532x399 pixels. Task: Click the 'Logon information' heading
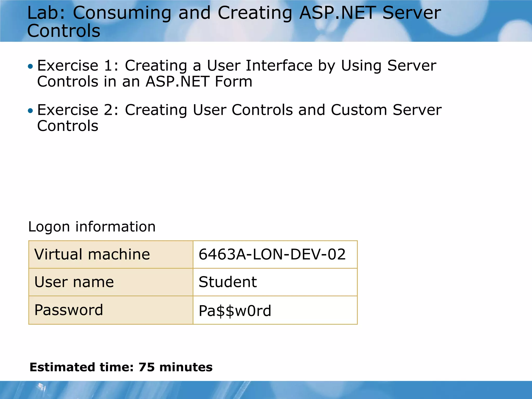pyautogui.click(x=92, y=227)
